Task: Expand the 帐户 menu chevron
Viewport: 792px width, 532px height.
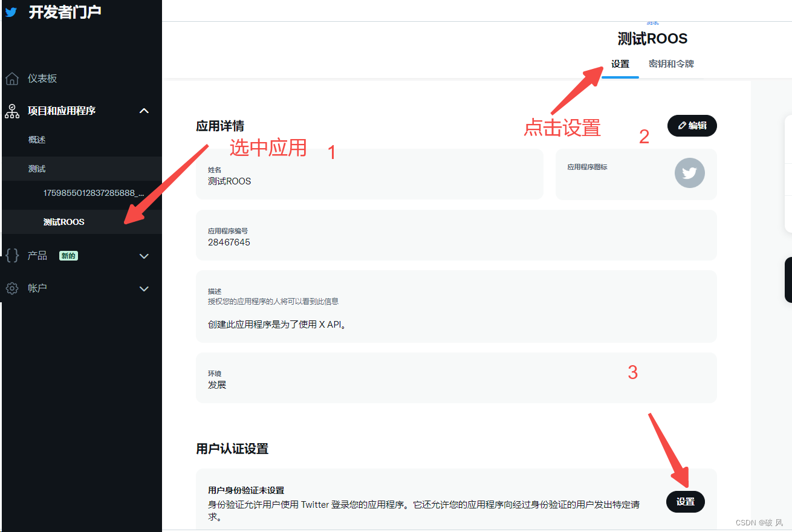Action: pos(144,289)
